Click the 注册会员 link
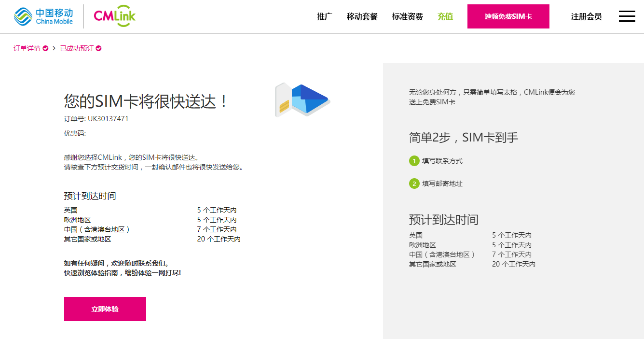Image resolution: width=644 pixels, height=339 pixels. click(x=587, y=16)
